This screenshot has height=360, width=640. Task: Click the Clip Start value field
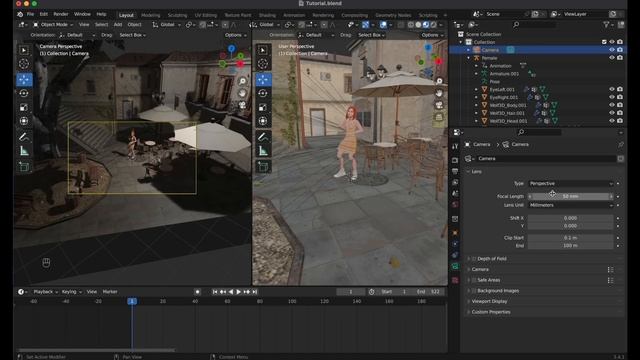click(x=571, y=238)
